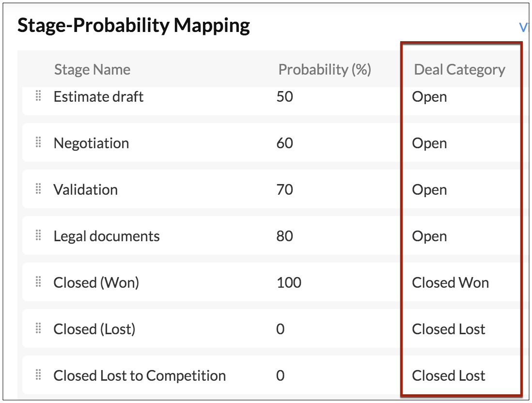Viewport: 532px width, 403px height.
Task: Select the Negotiation stage name
Action: point(91,143)
